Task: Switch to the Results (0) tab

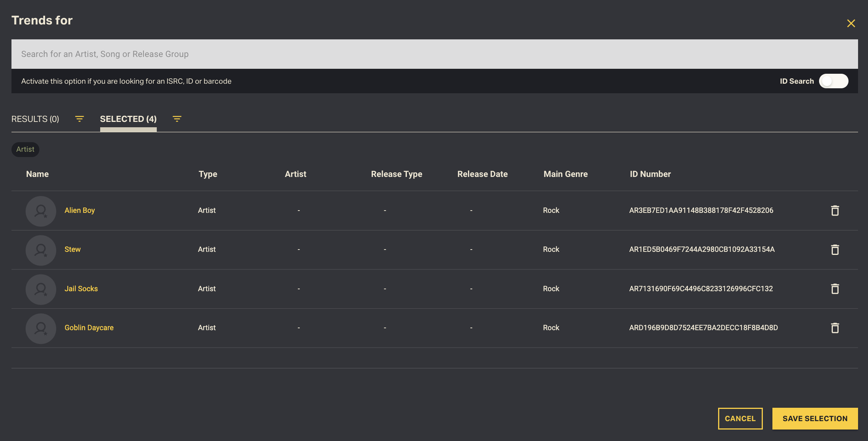Action: coord(35,119)
